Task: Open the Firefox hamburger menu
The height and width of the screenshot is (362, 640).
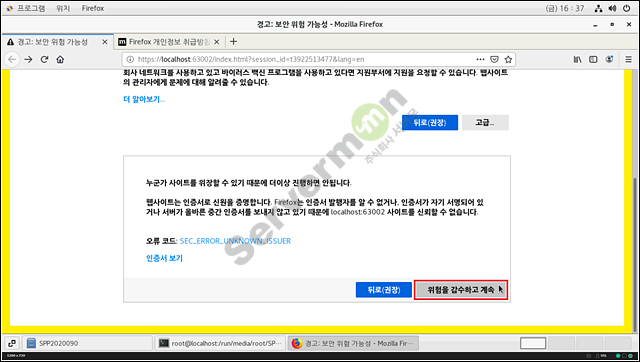Action: tap(629, 60)
